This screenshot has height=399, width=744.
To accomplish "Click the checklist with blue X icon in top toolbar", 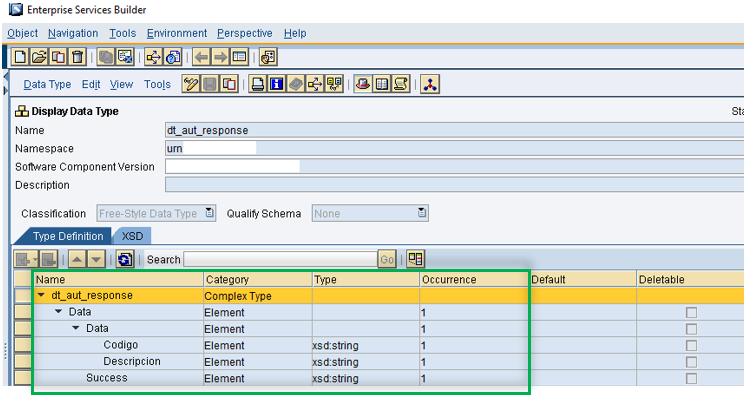I will coord(125,57).
